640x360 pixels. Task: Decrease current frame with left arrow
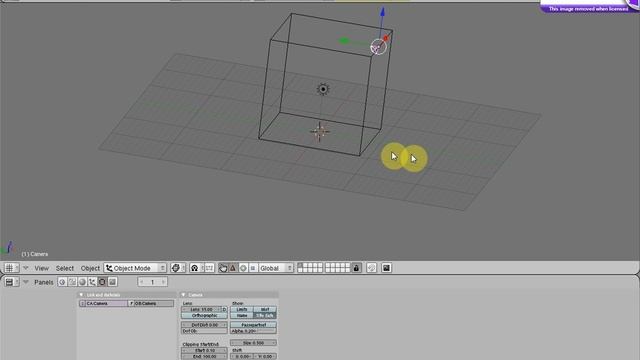point(142,282)
